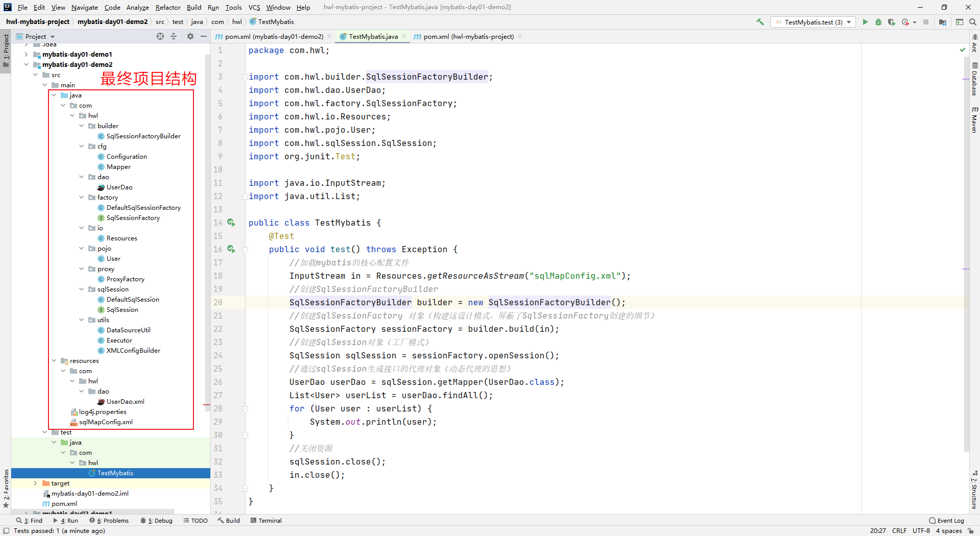Click run test gutter icon at line 16
This screenshot has height=536, width=980.
tap(231, 249)
